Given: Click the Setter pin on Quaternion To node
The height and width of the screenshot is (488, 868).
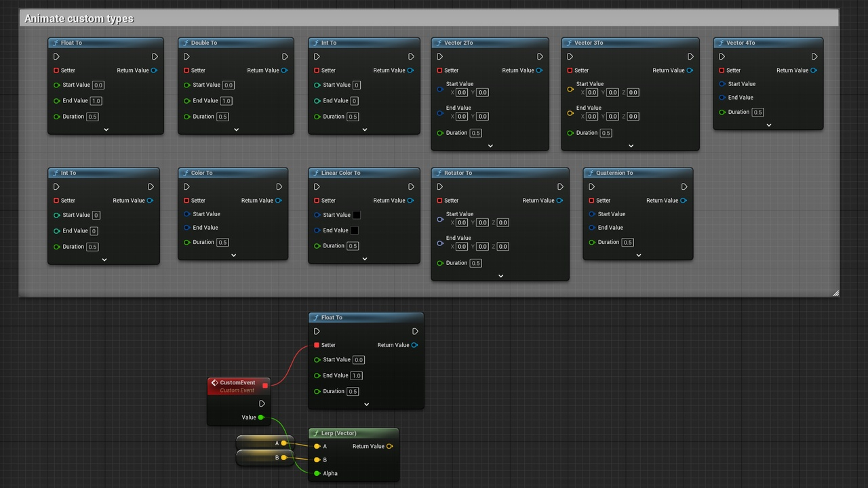Looking at the screenshot, I should coord(591,201).
